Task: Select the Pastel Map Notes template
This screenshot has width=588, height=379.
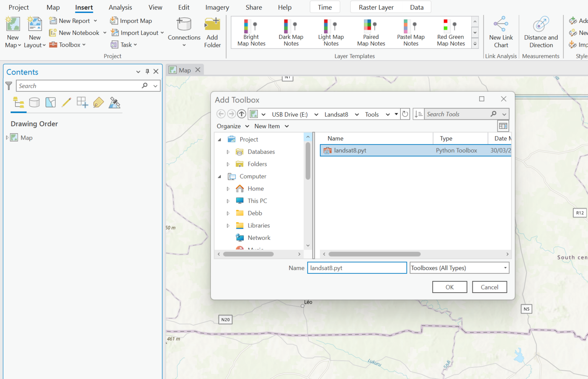Action: (x=410, y=32)
